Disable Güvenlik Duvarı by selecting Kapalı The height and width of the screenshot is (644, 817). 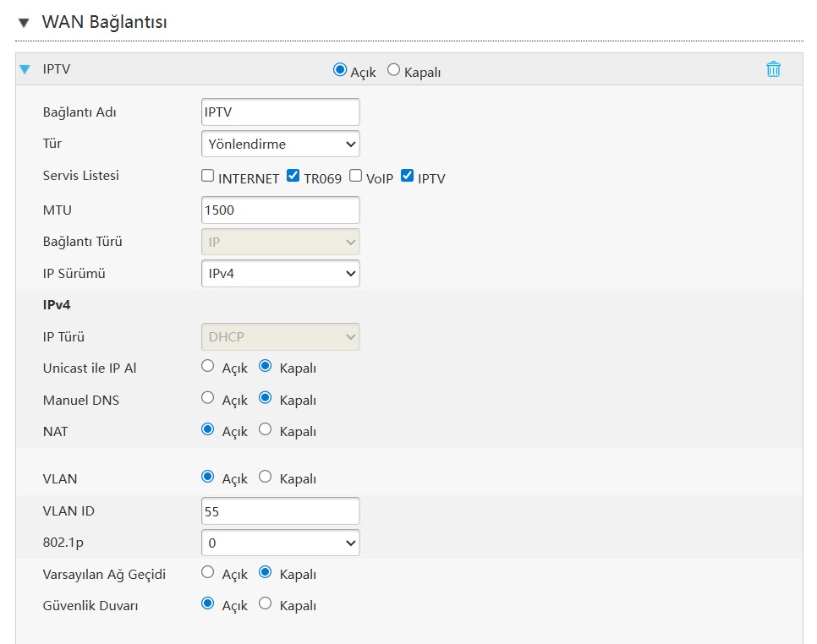point(266,603)
